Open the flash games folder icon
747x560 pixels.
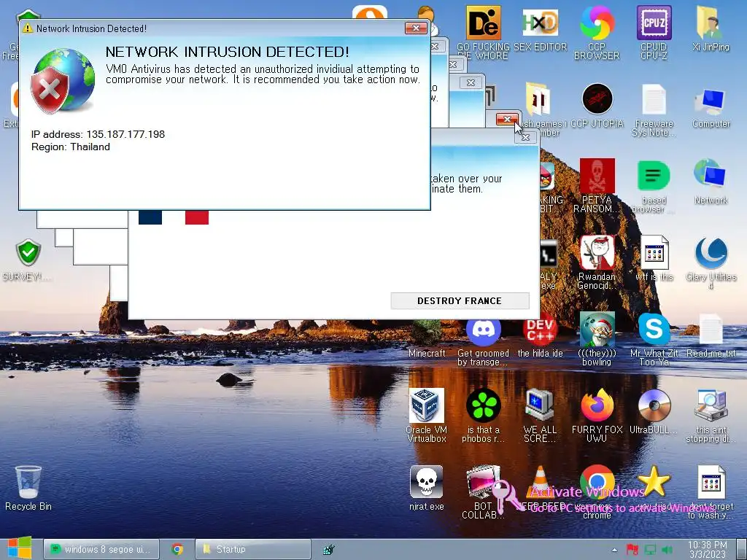538,99
